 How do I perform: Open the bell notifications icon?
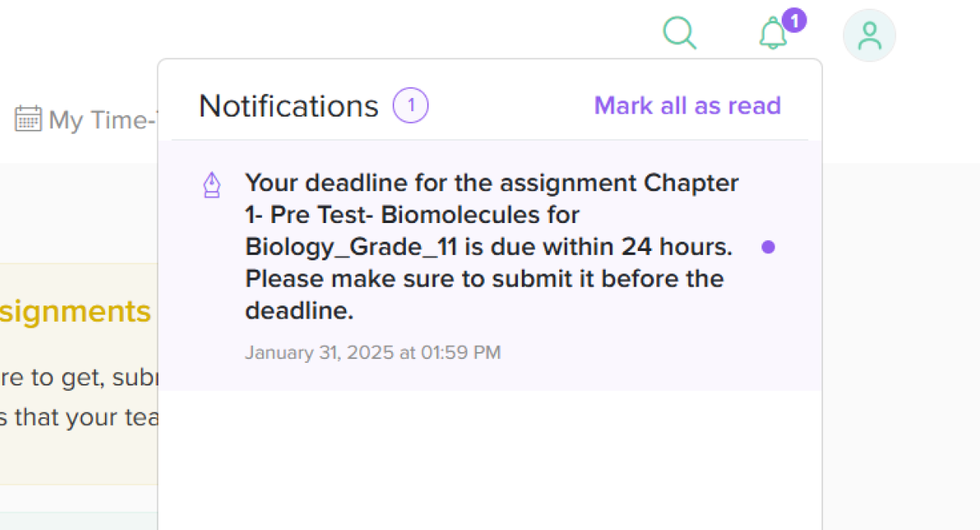(773, 35)
